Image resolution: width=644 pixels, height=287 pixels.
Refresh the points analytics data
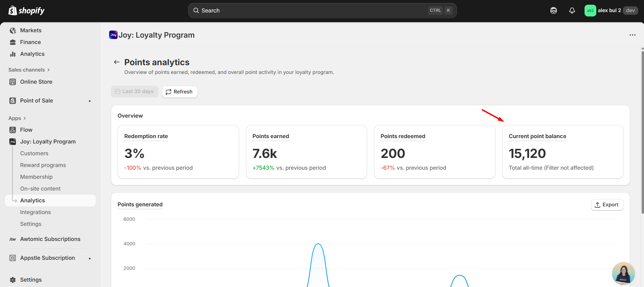[179, 92]
